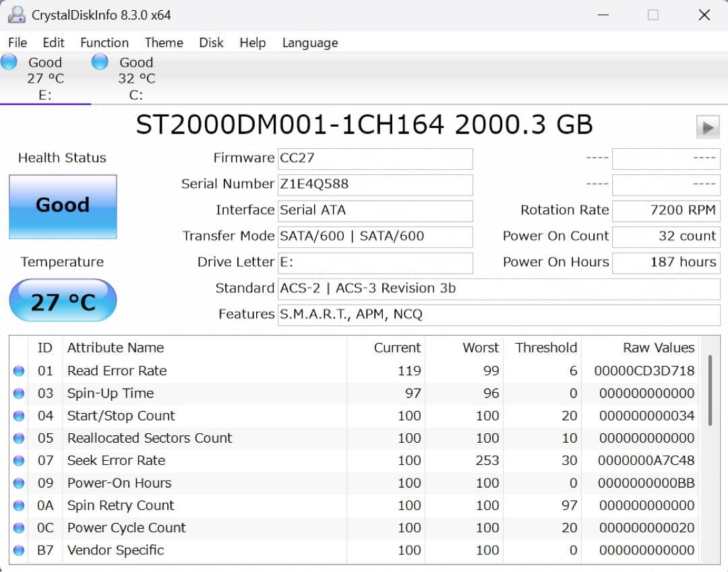Click the Good health status button
The image size is (728, 572).
[63, 205]
